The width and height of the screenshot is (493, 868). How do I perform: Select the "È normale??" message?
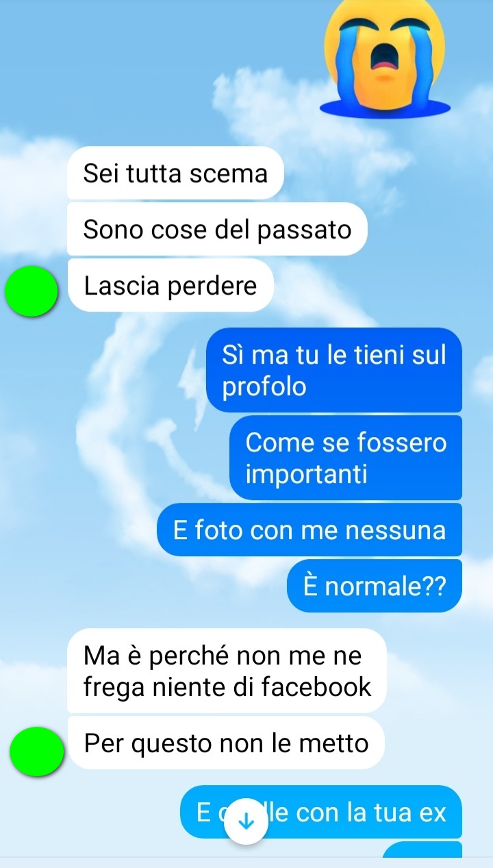pyautogui.click(x=375, y=586)
